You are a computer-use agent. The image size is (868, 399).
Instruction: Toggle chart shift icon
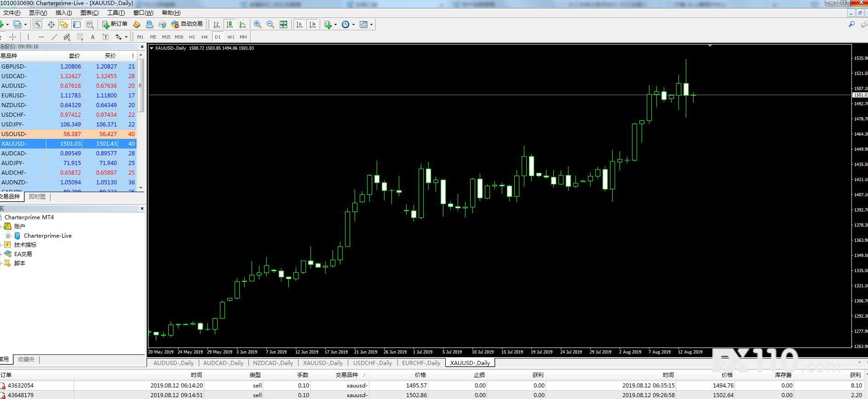point(312,24)
